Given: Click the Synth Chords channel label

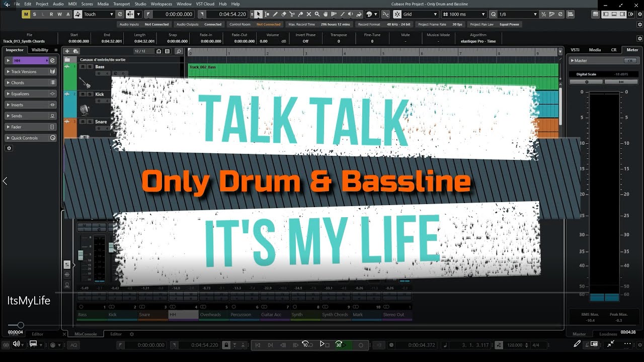Looking at the screenshot, I should (x=335, y=315).
